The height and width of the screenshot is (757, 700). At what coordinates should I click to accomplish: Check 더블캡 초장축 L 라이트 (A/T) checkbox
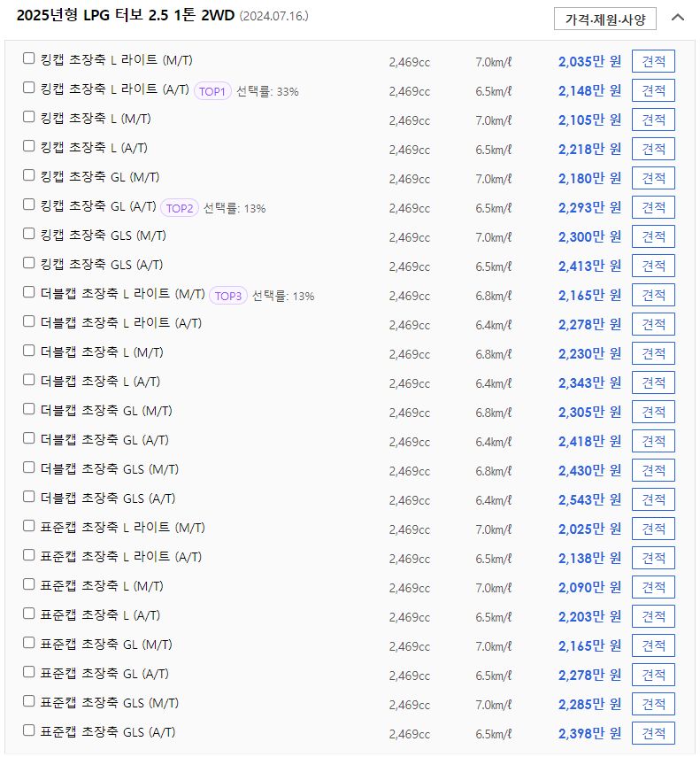coord(29,321)
